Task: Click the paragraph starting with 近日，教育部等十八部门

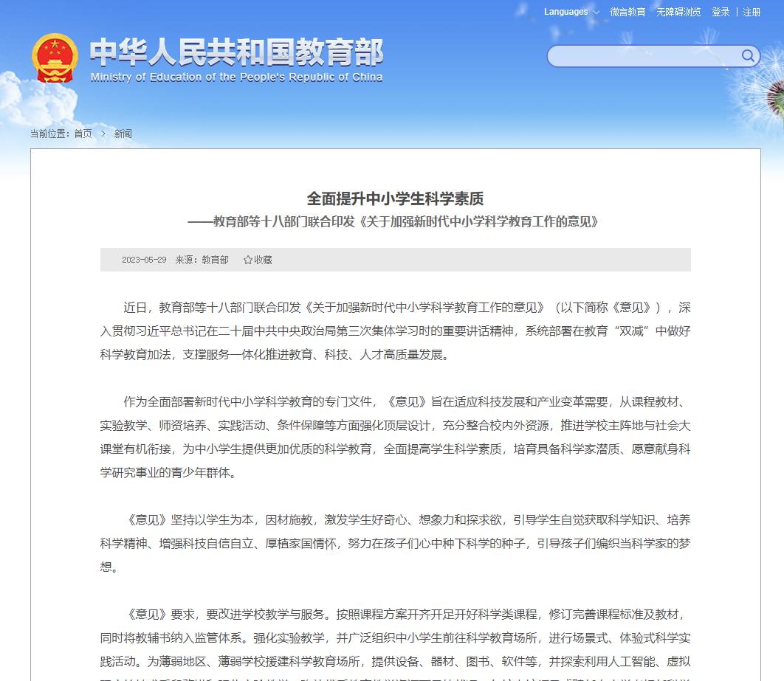Action: pyautogui.click(x=395, y=331)
